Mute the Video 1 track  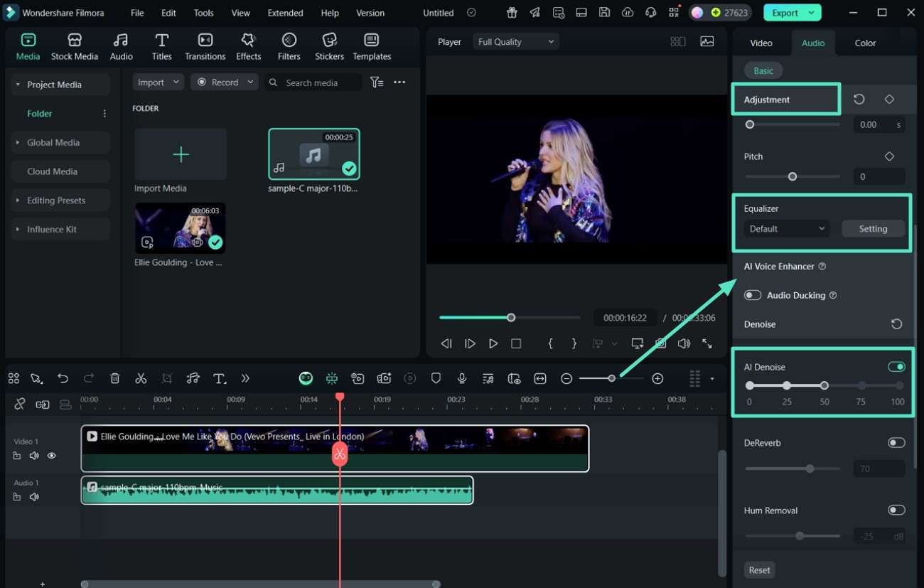pyautogui.click(x=34, y=456)
